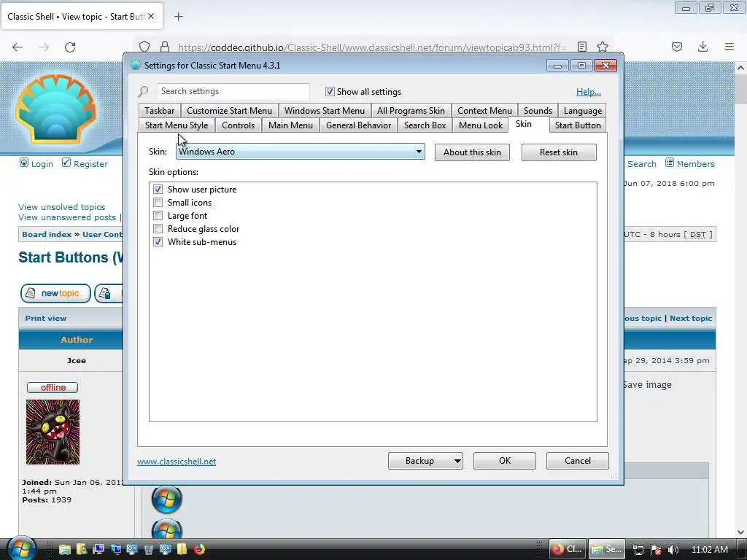Click the About this skin button

472,152
